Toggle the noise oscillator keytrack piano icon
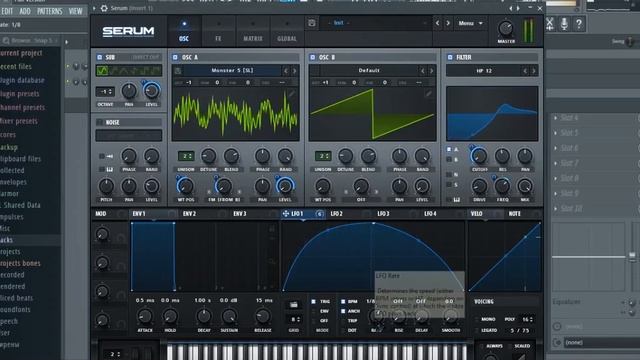Screen dimensions: 640x360 tap(110, 169)
